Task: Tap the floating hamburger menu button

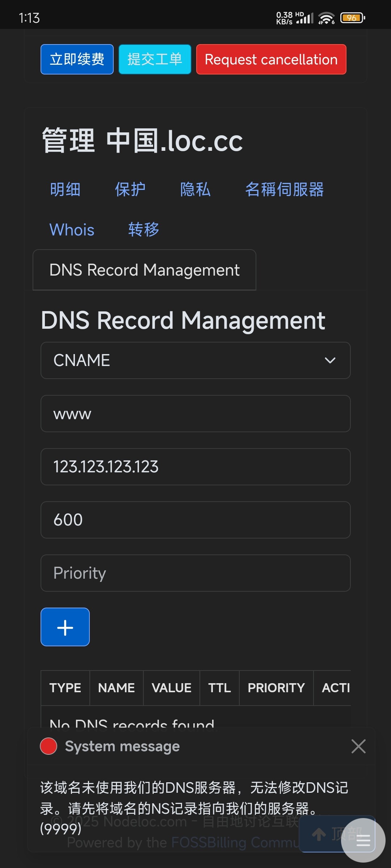Action: click(x=363, y=840)
